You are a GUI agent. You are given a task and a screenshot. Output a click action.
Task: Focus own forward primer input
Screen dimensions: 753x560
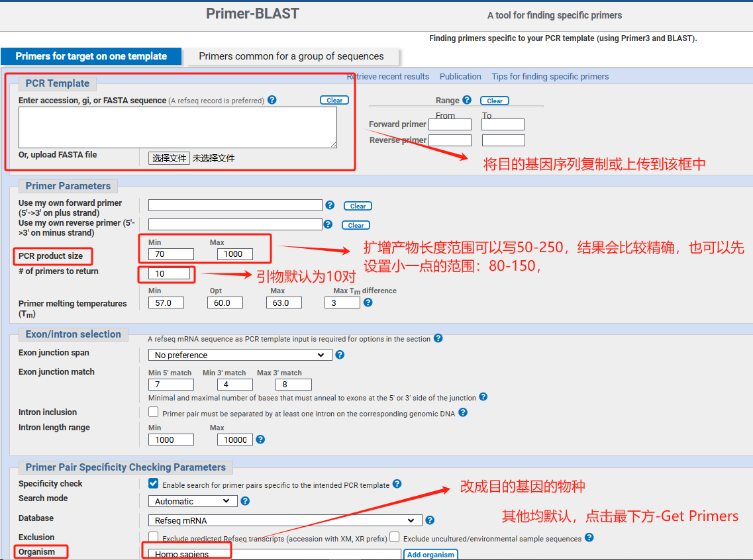pyautogui.click(x=235, y=205)
